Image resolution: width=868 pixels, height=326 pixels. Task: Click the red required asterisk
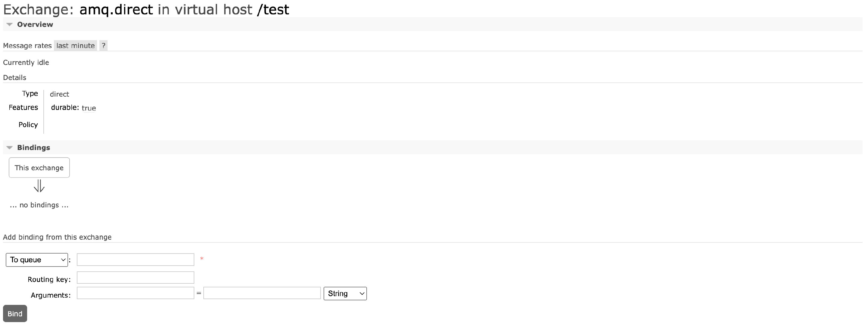(202, 259)
